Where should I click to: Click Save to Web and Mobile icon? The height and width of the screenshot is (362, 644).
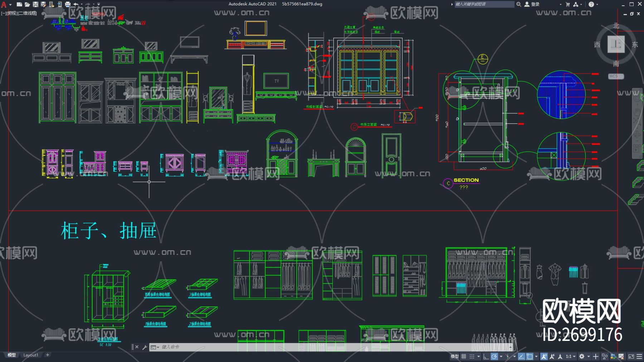tap(59, 5)
